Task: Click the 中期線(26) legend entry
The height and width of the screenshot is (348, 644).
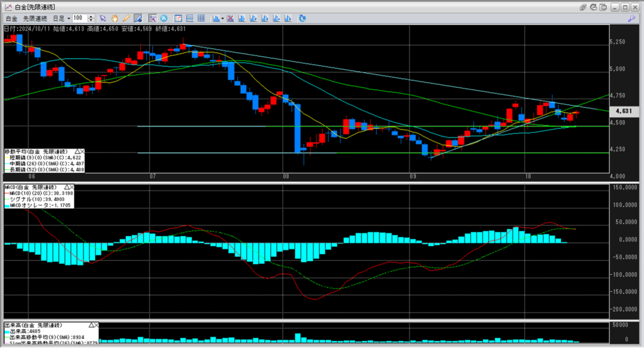Action: [x=44, y=164]
